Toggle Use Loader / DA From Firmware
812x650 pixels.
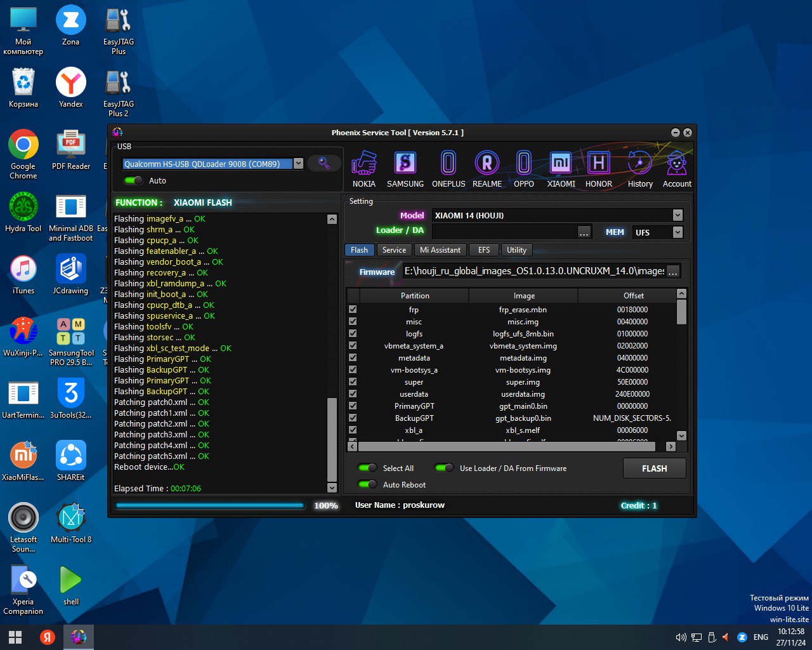click(444, 468)
